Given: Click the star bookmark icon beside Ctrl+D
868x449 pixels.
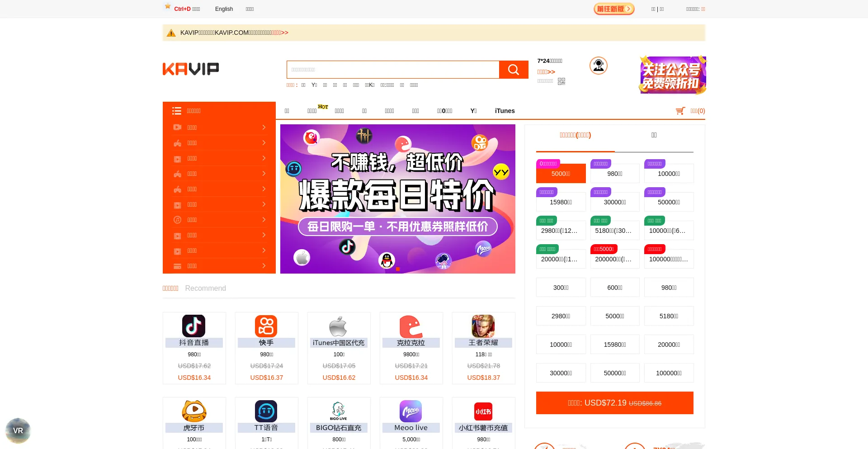Looking at the screenshot, I should pyautogui.click(x=168, y=6).
